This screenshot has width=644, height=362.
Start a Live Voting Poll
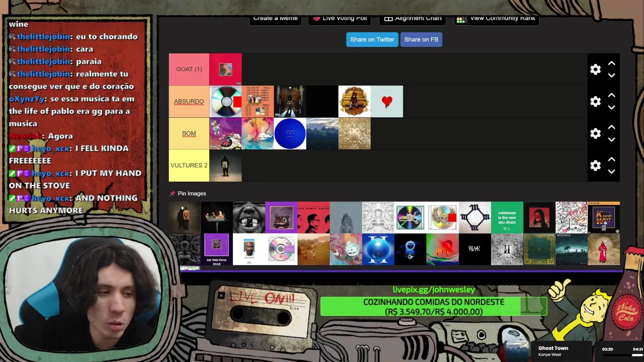[x=340, y=19]
